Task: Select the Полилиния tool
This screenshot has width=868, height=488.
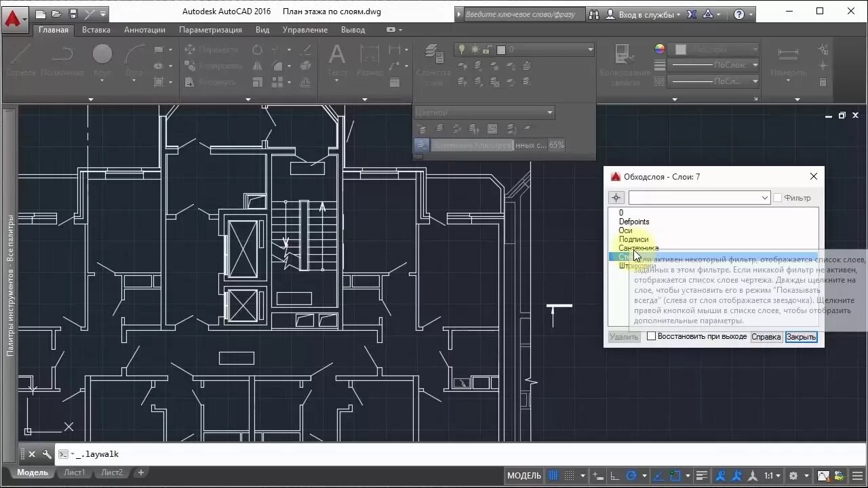Action: 62,61
